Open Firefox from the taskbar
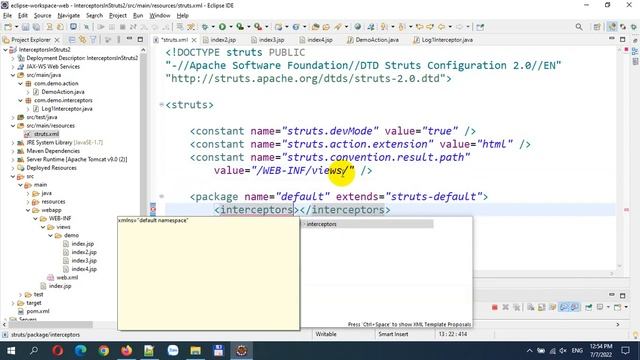The width and height of the screenshot is (640, 360). (127, 351)
